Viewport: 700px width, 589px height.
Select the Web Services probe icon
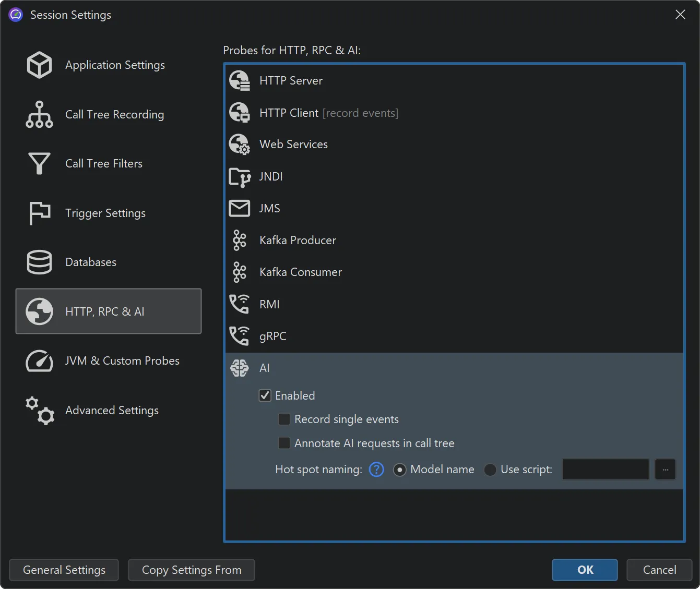[x=240, y=145]
